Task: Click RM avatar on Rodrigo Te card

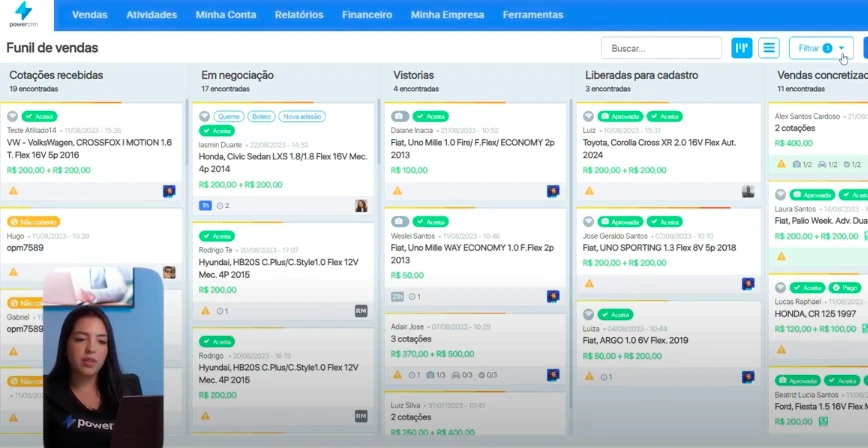Action: click(361, 311)
